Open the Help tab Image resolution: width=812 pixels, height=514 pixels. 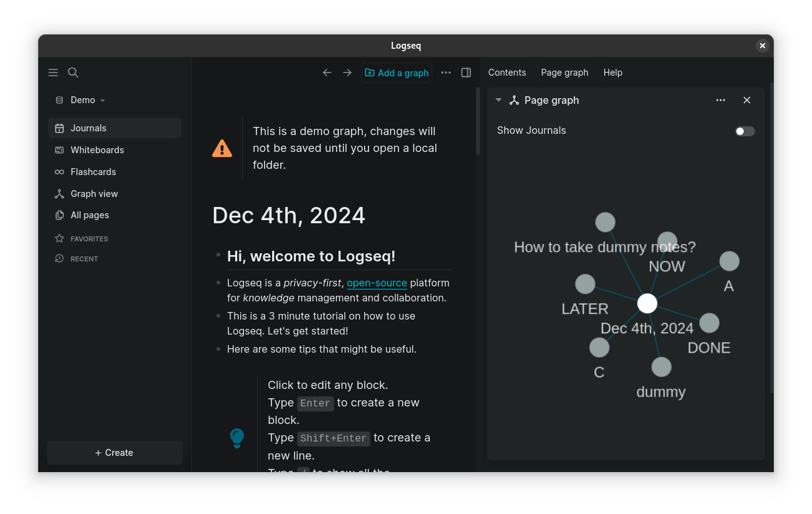[612, 73]
